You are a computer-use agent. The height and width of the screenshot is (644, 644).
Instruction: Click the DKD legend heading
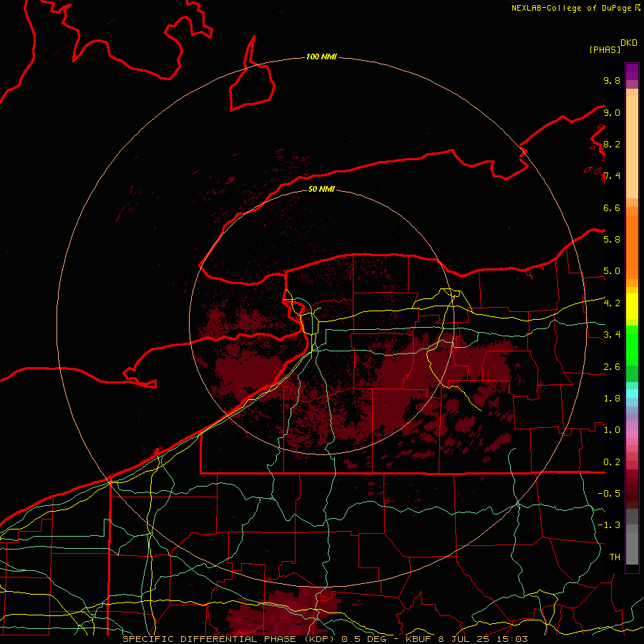point(629,43)
